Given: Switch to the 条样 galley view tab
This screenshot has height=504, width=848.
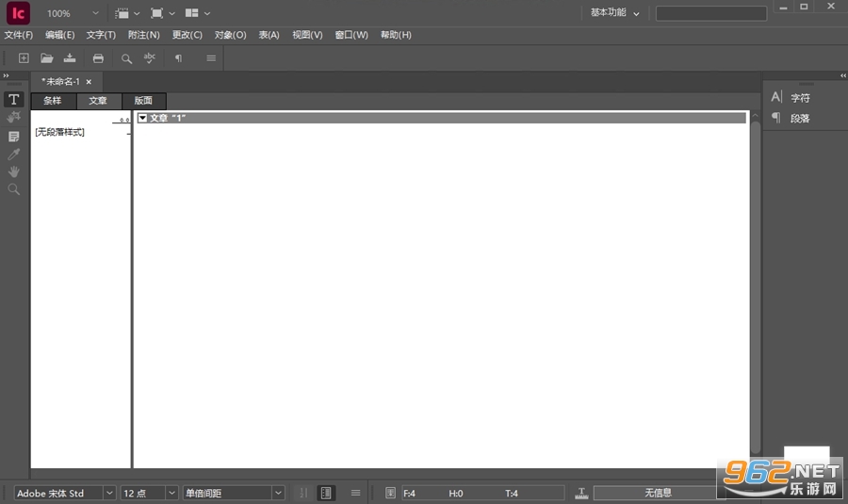Looking at the screenshot, I should click(x=53, y=101).
